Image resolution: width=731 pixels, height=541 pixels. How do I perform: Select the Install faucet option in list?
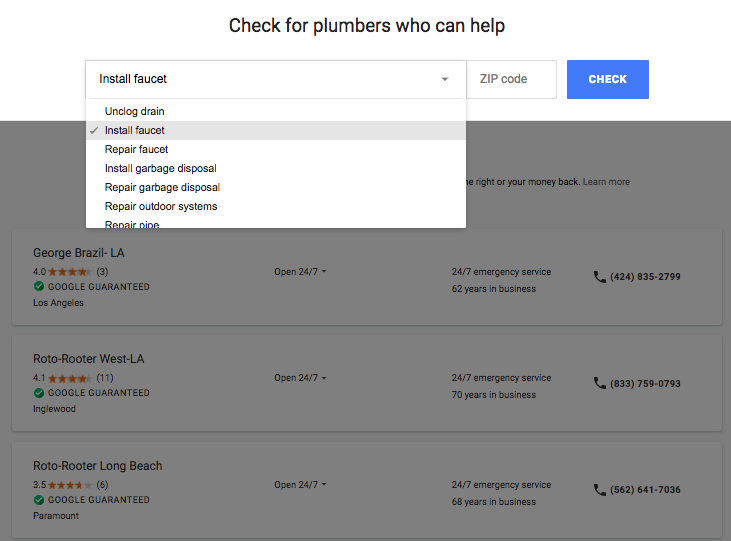click(276, 130)
